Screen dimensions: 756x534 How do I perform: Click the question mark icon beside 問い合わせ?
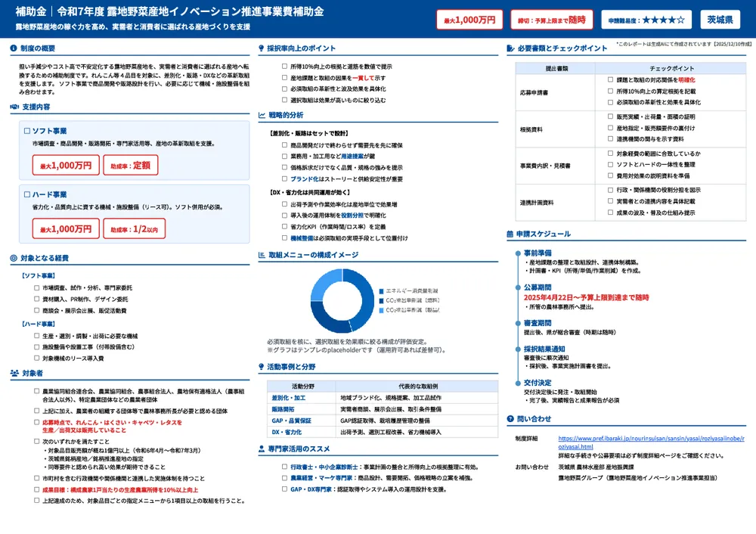pyautogui.click(x=510, y=418)
